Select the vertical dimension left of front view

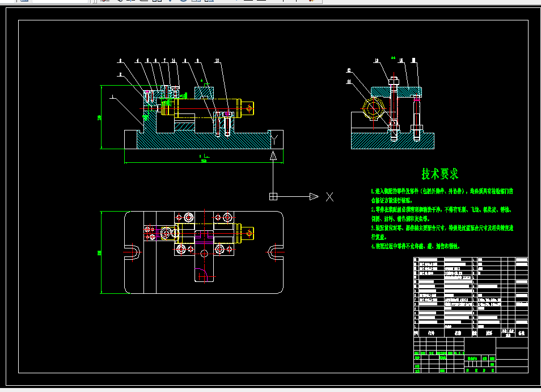coord(100,117)
